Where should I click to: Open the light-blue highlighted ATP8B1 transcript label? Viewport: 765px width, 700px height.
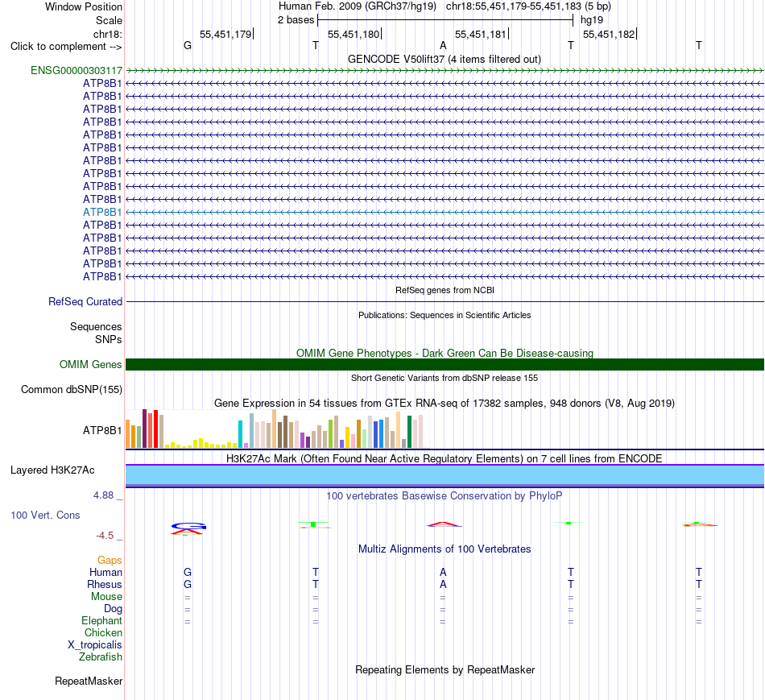point(102,212)
